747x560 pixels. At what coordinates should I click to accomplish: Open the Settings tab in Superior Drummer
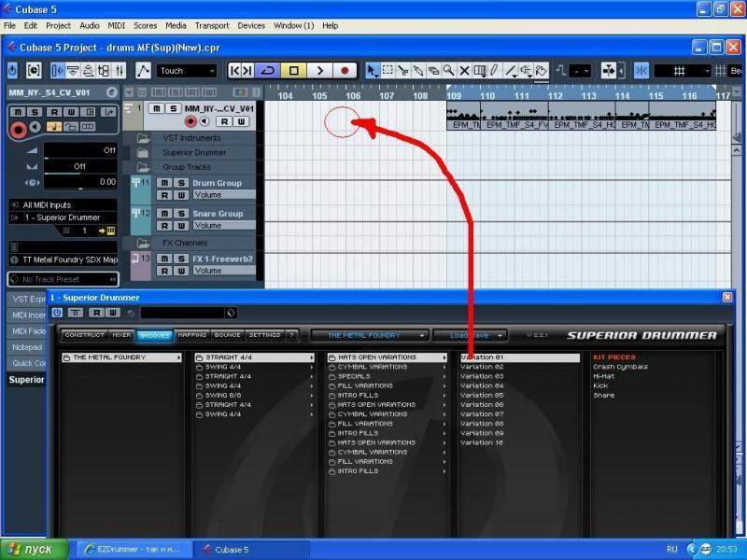click(264, 335)
